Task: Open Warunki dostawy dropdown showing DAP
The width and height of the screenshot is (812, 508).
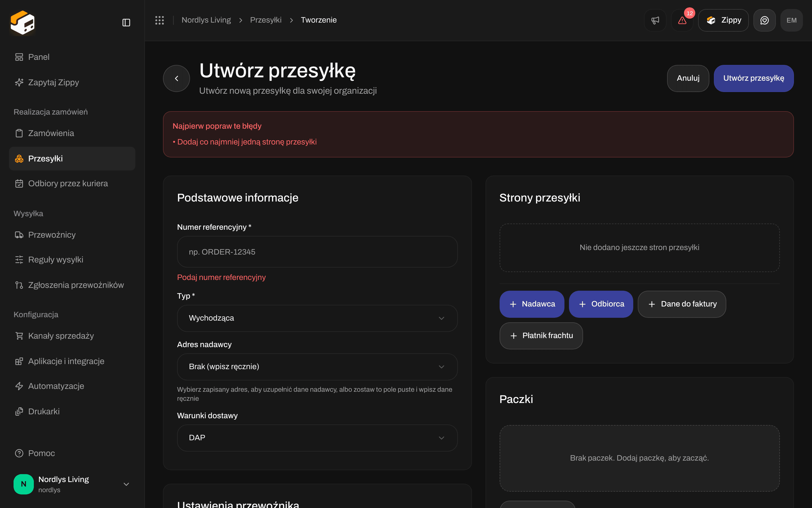Action: tap(317, 438)
